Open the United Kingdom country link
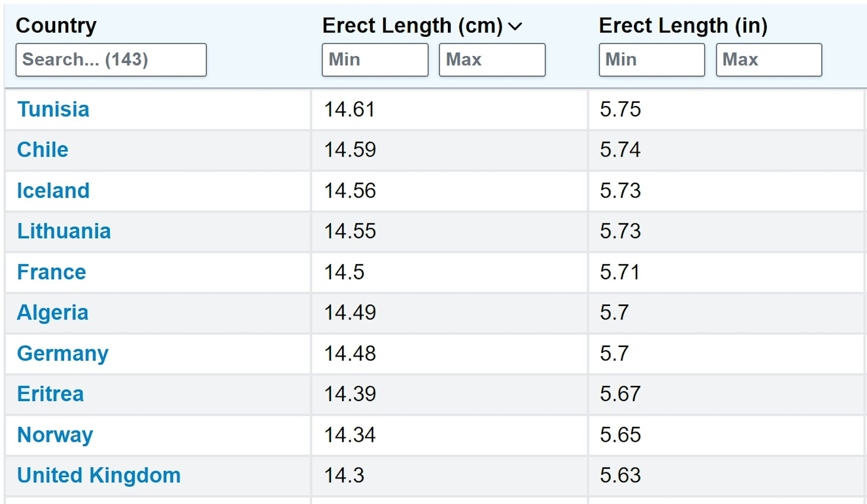 tap(99, 475)
